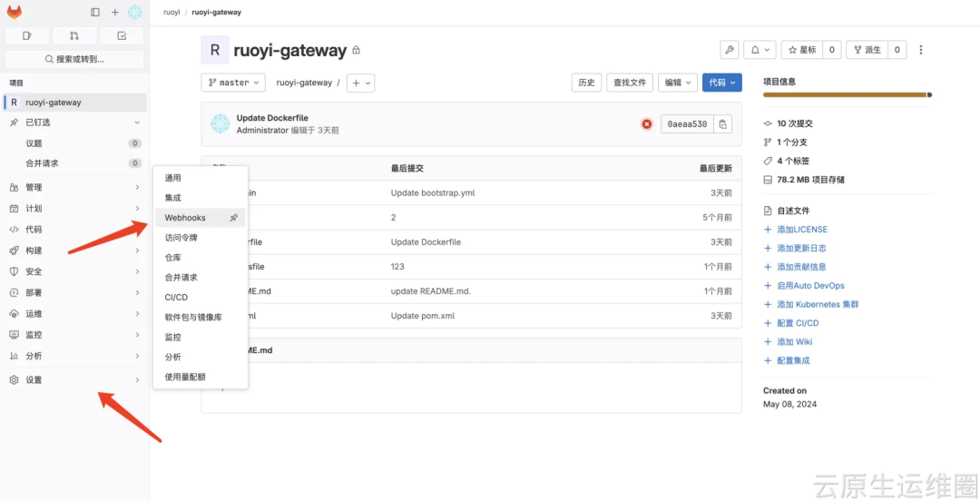Click the GitLab fox logo

[x=15, y=12]
